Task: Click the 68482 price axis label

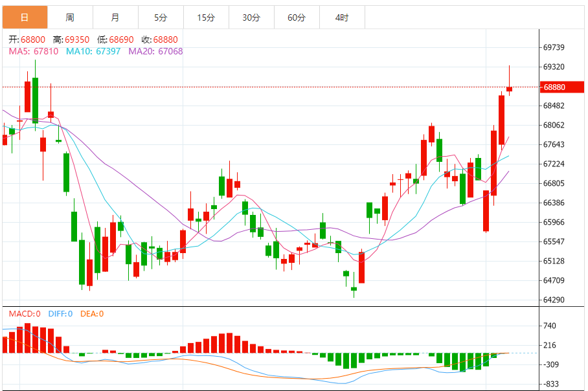Action: (x=554, y=106)
